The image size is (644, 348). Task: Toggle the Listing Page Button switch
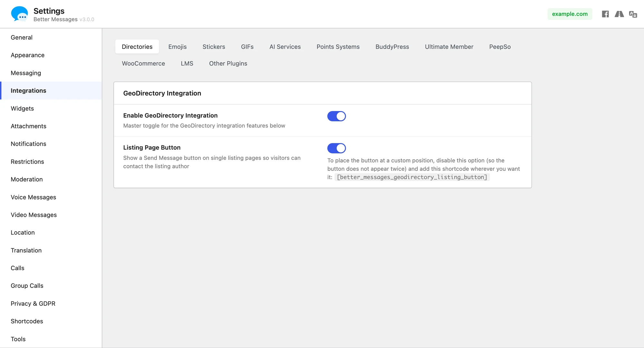(336, 148)
